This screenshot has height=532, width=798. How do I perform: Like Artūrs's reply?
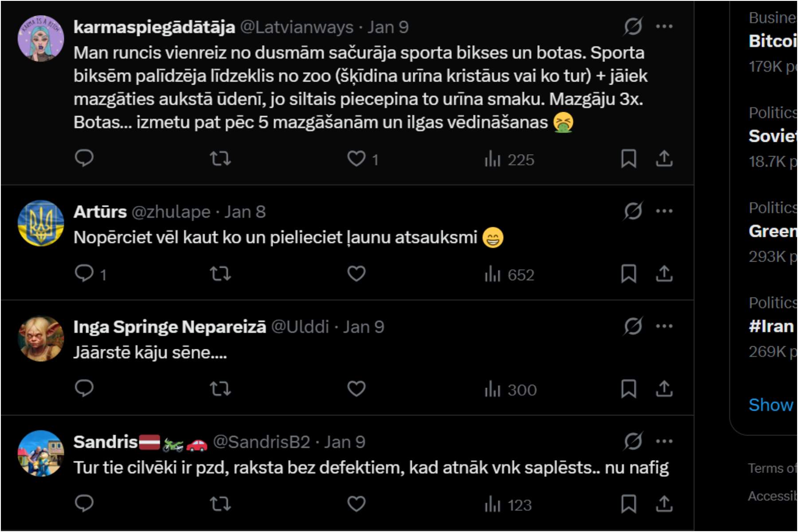click(x=356, y=274)
